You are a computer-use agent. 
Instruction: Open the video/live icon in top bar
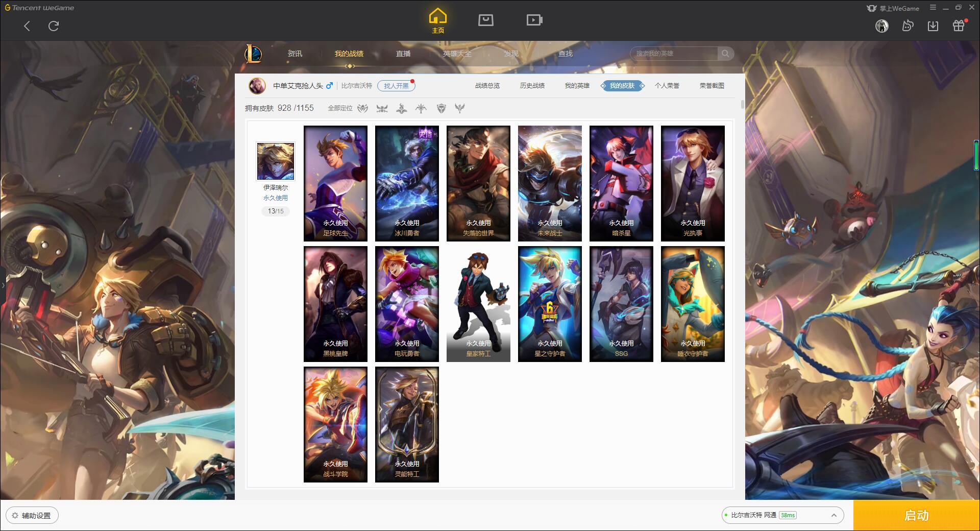(534, 20)
